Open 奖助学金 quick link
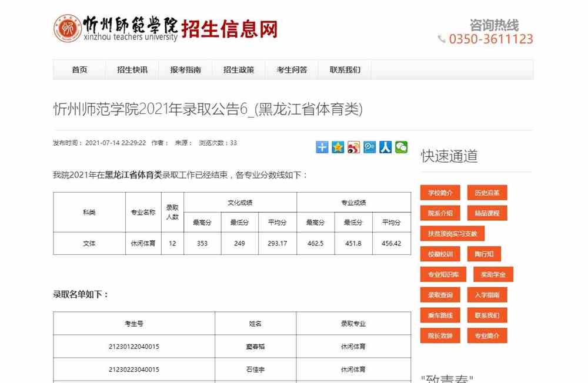The width and height of the screenshot is (588, 383). pyautogui.click(x=493, y=274)
